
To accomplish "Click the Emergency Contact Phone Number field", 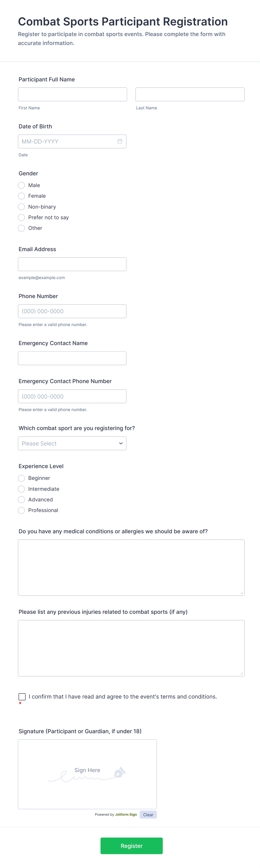I will 72,396.
